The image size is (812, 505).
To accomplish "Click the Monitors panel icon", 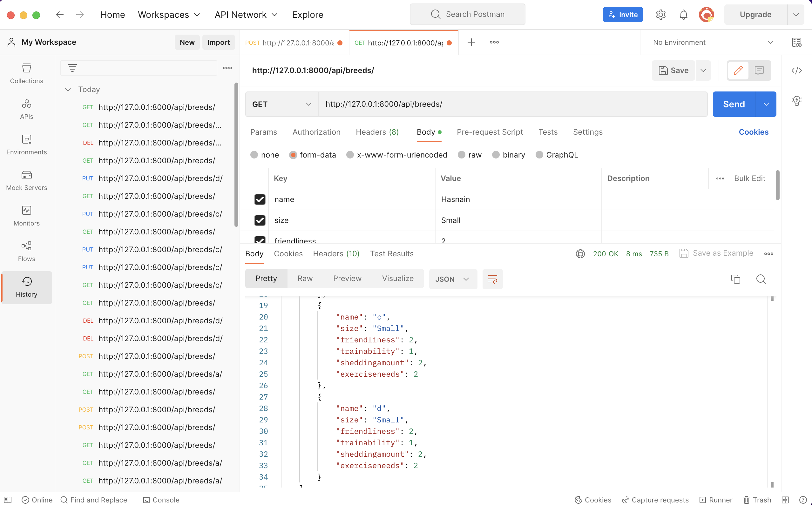I will pyautogui.click(x=26, y=210).
